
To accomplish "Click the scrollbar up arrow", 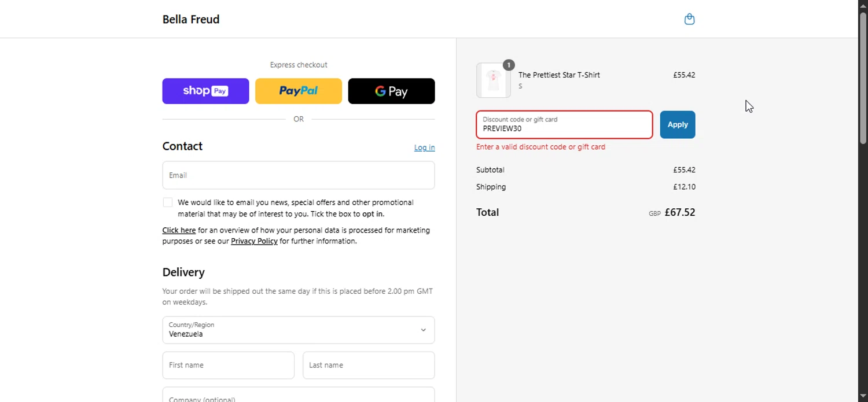I will pos(863,5).
